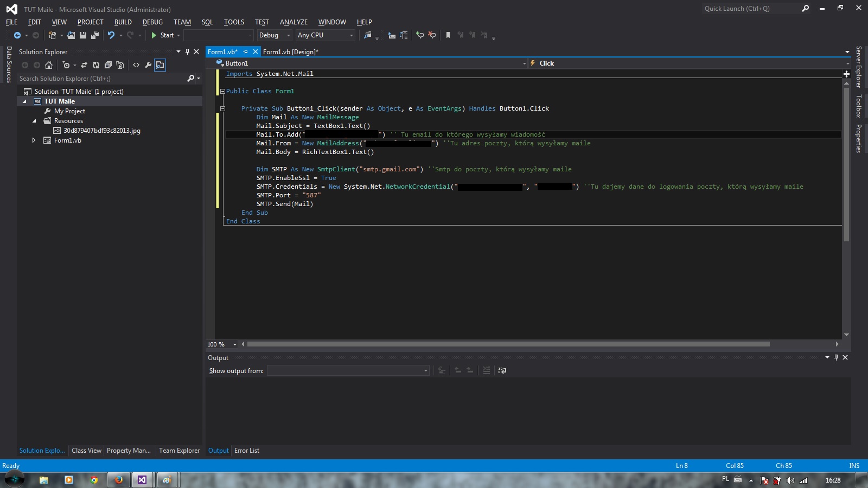Toggle a bookmark with the bookmark icon
The image size is (868, 488).
click(x=448, y=35)
